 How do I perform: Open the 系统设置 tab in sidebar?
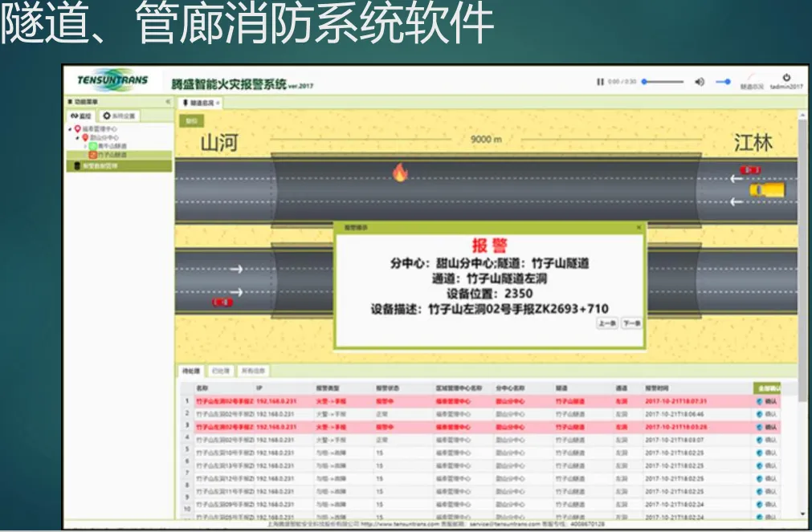[120, 116]
